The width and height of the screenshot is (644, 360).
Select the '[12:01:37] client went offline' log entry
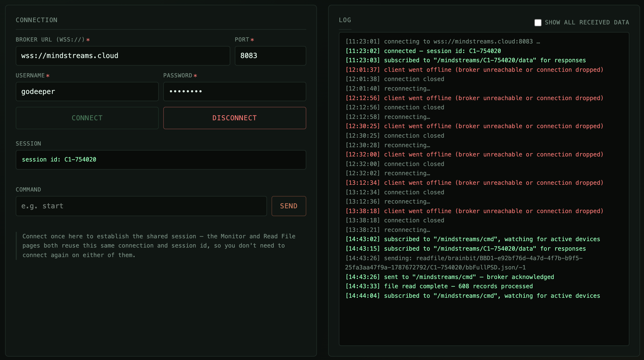pyautogui.click(x=474, y=70)
